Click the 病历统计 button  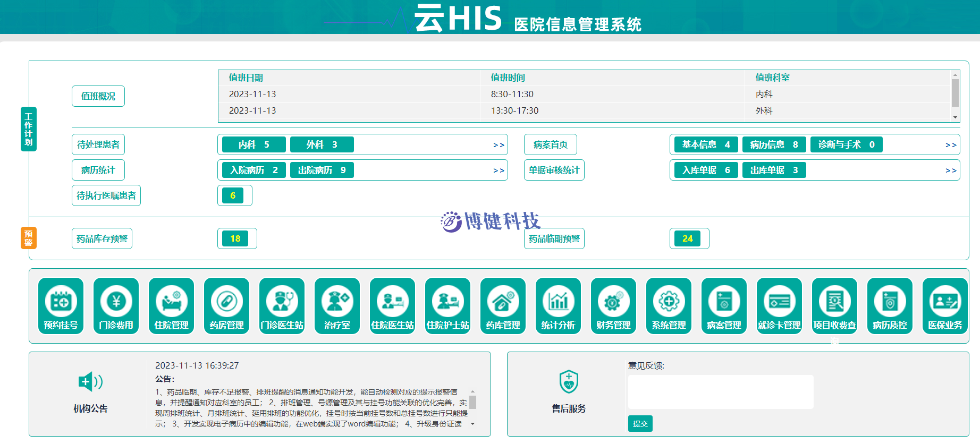click(98, 170)
